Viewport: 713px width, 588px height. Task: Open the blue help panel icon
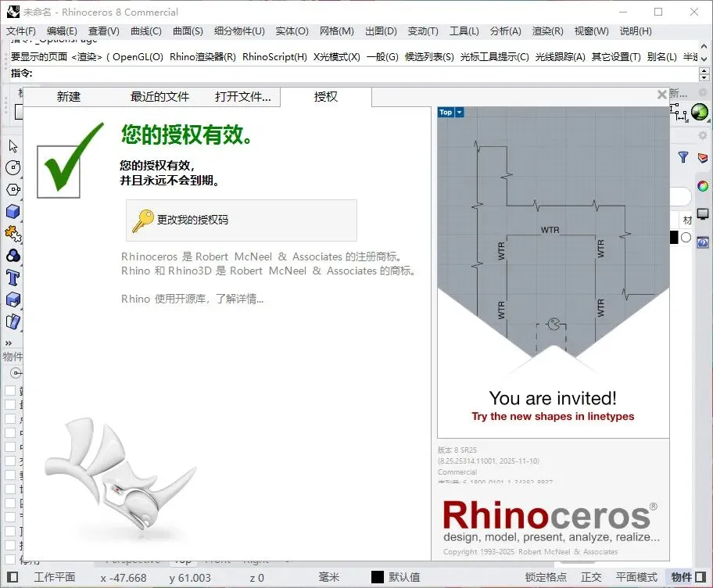coord(703,242)
